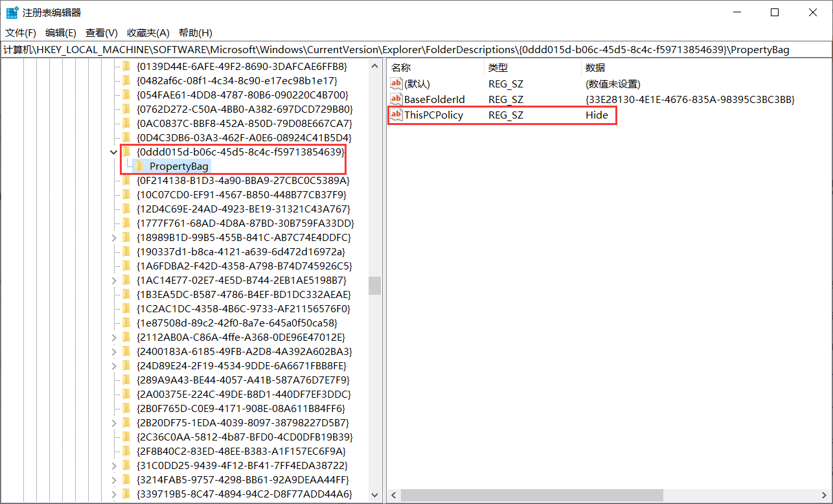Click data {33E28130-4E1E-4676-835A-98395C3BC3BB}
Screen dimensions: 833x504
(690, 99)
